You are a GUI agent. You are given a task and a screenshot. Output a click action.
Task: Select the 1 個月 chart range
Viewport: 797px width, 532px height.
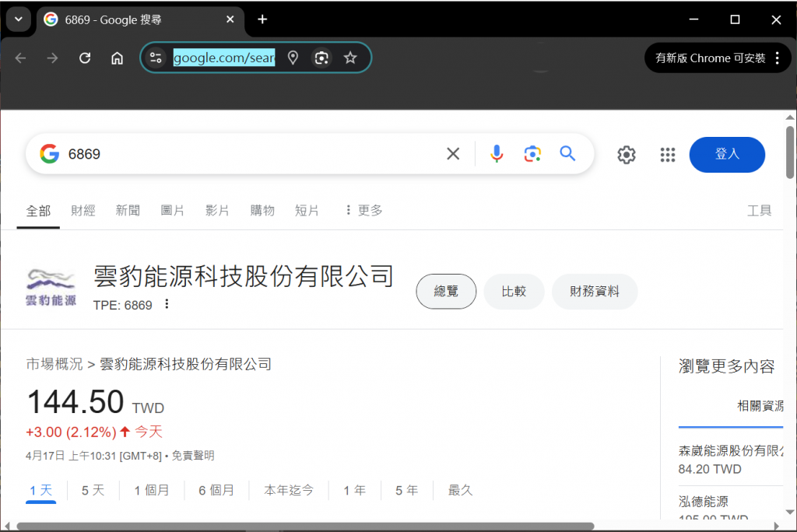click(x=152, y=490)
